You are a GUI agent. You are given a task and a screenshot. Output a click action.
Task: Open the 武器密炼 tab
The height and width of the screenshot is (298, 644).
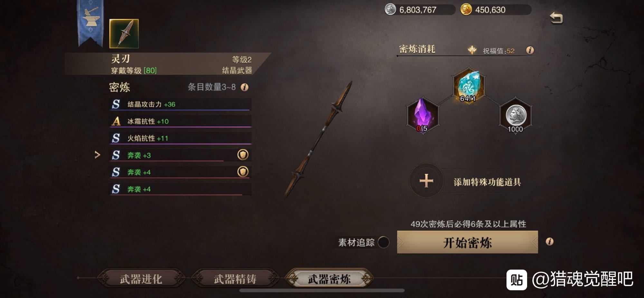pos(329,279)
